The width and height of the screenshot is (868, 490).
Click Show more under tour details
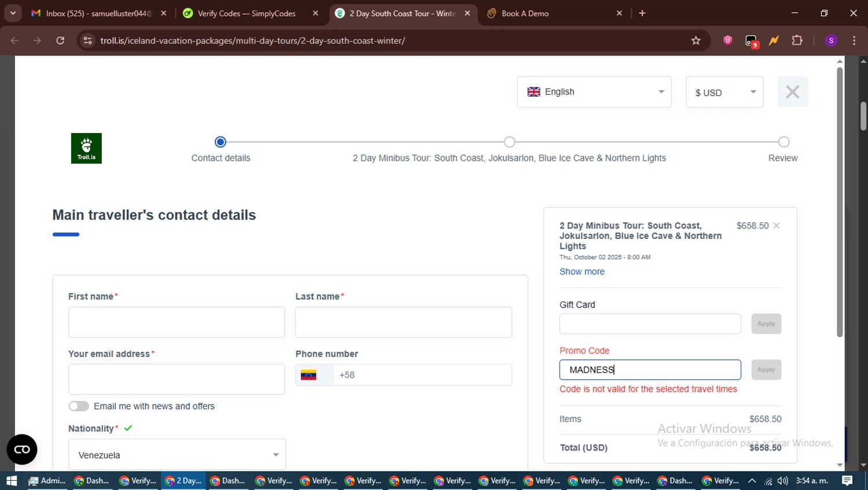coord(582,271)
